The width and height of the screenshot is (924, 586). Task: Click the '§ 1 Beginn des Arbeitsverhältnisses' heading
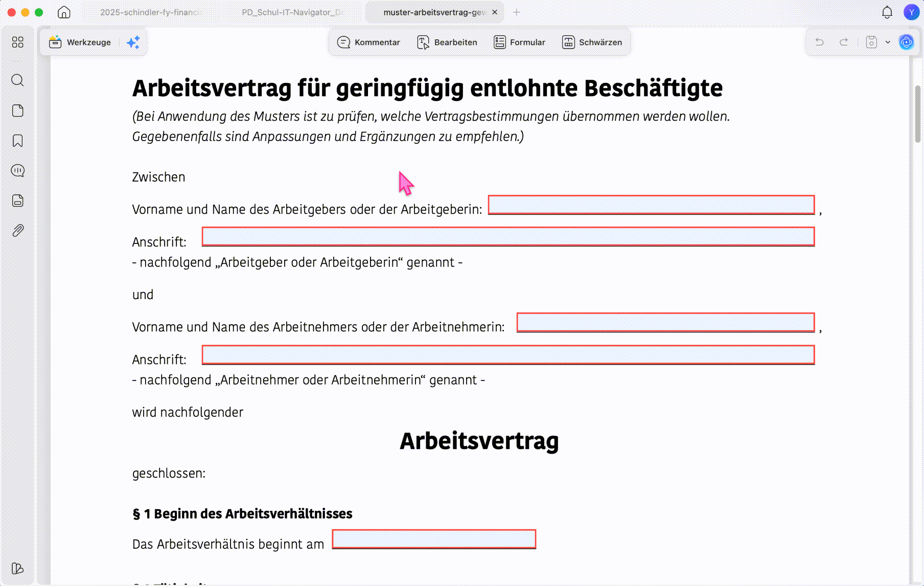click(x=242, y=513)
